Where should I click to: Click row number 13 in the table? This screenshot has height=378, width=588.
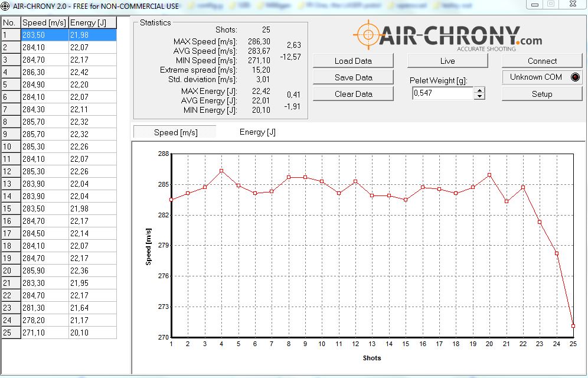click(x=11, y=183)
